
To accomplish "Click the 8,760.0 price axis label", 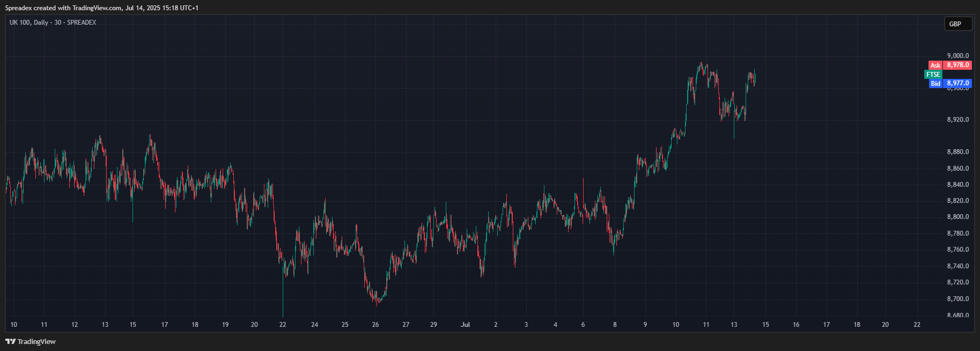I will [x=958, y=250].
